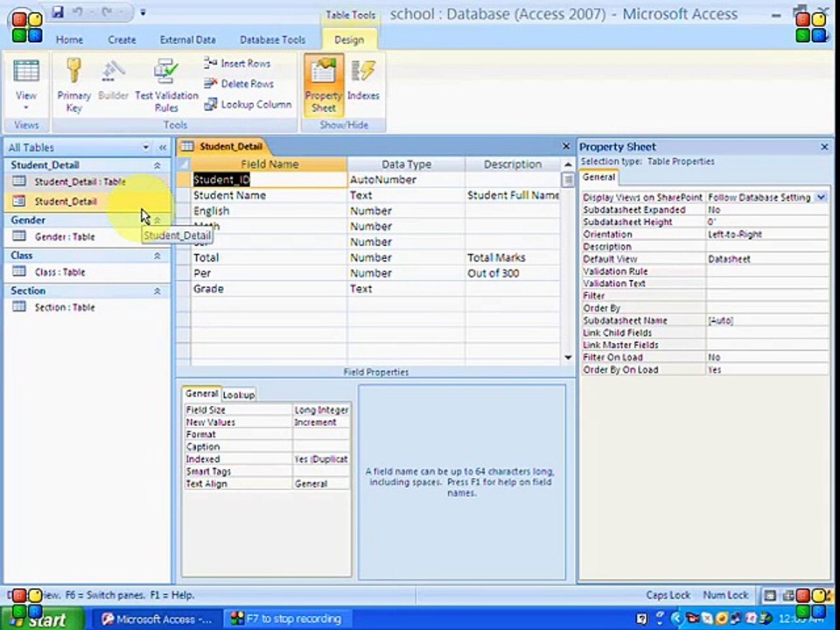Collapse the Section group

point(157,291)
